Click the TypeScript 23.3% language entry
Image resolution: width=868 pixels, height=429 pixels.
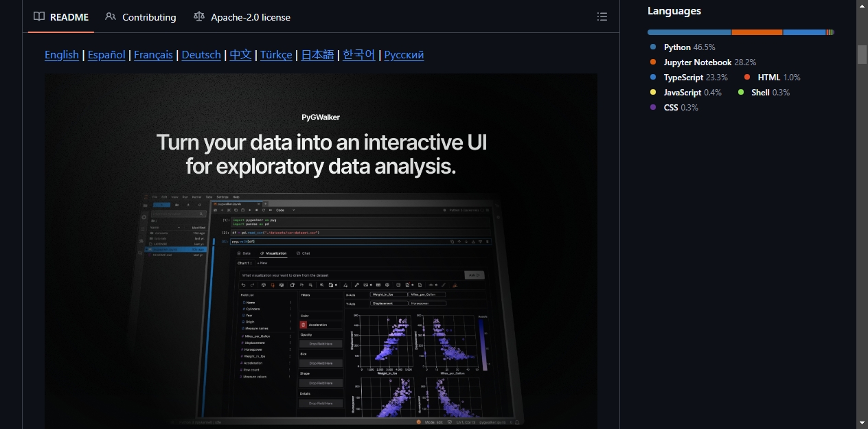pyautogui.click(x=689, y=78)
